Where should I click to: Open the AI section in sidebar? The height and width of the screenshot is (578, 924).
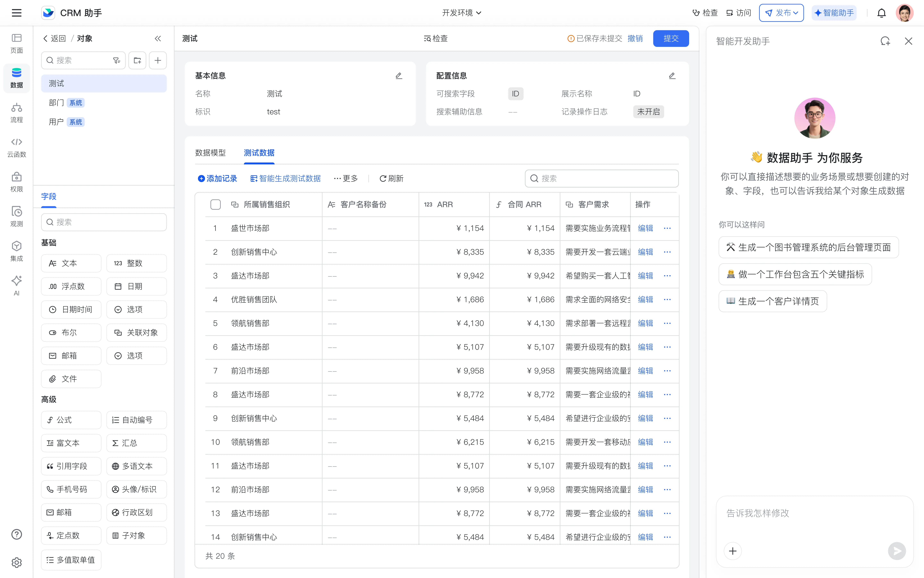pyautogui.click(x=16, y=286)
